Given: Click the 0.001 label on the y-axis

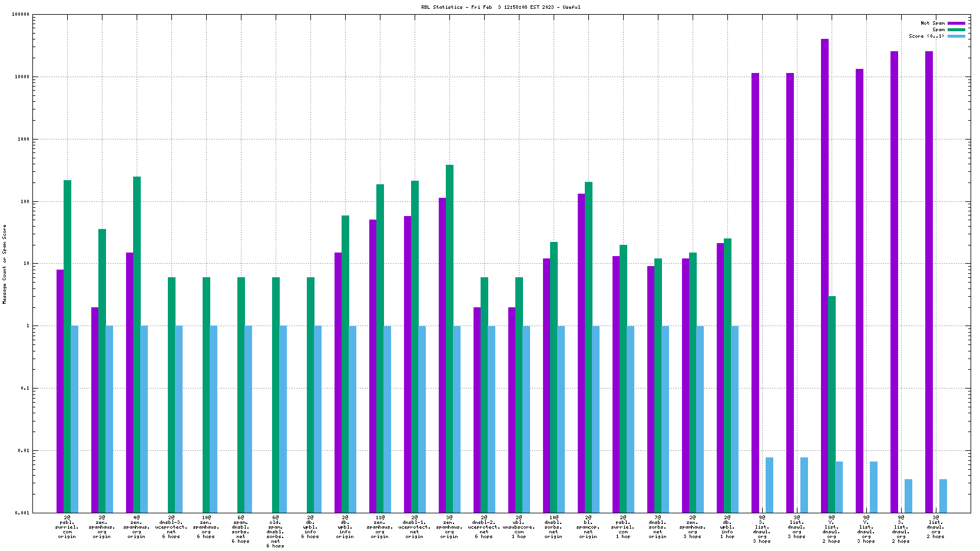Looking at the screenshot, I should pos(22,513).
